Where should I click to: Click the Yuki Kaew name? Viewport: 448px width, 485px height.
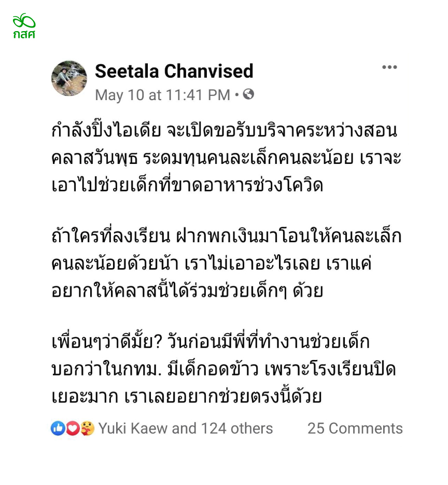[134, 428]
